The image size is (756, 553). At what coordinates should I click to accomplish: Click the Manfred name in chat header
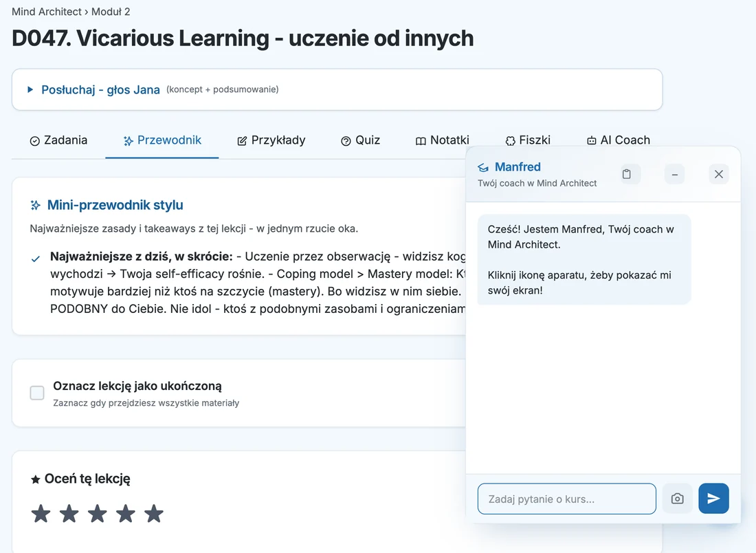coord(518,167)
